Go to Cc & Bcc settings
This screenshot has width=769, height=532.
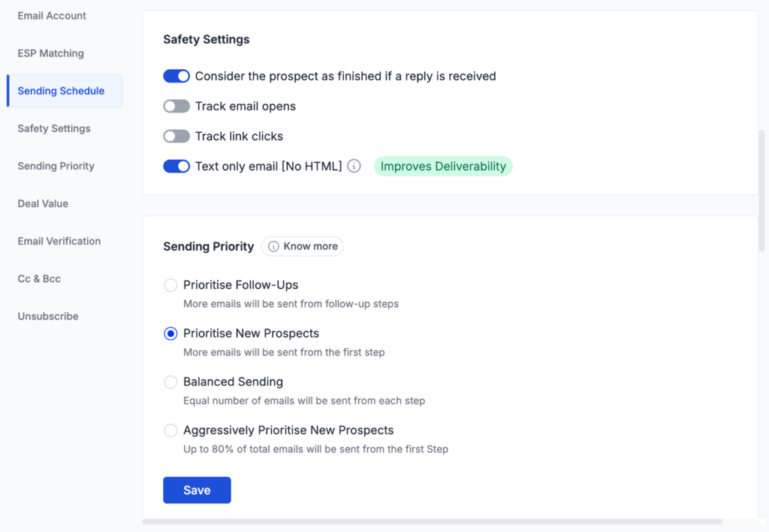point(39,278)
